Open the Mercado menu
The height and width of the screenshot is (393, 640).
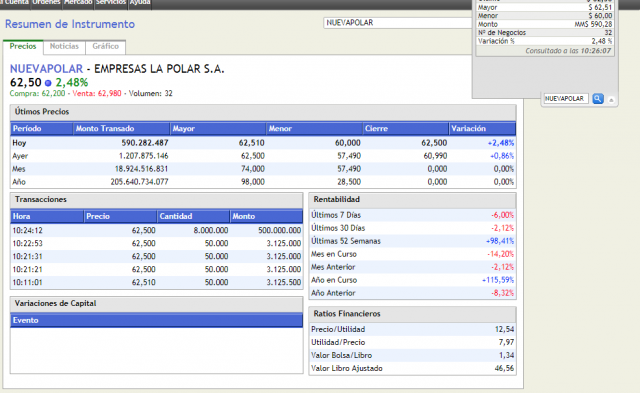[x=78, y=2]
